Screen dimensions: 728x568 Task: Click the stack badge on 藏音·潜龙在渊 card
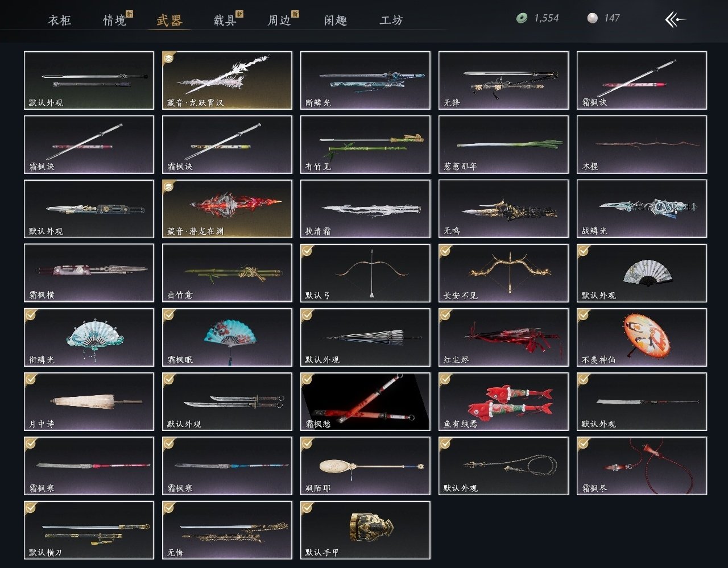coord(169,186)
